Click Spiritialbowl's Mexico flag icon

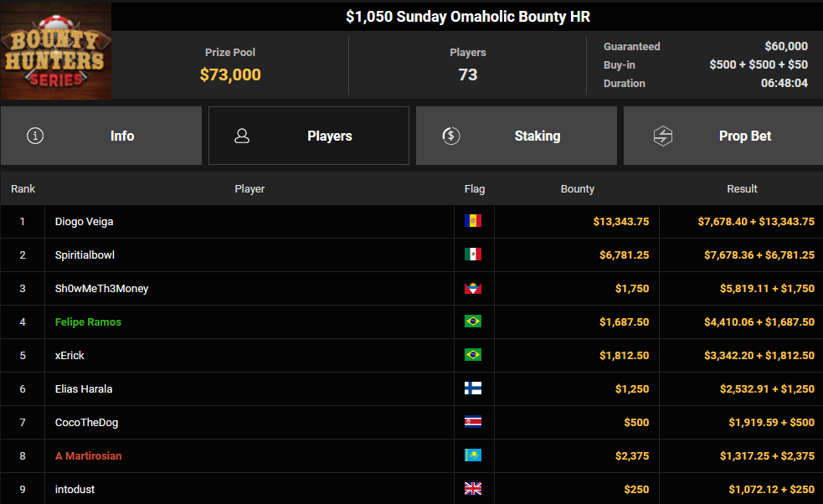click(x=473, y=255)
